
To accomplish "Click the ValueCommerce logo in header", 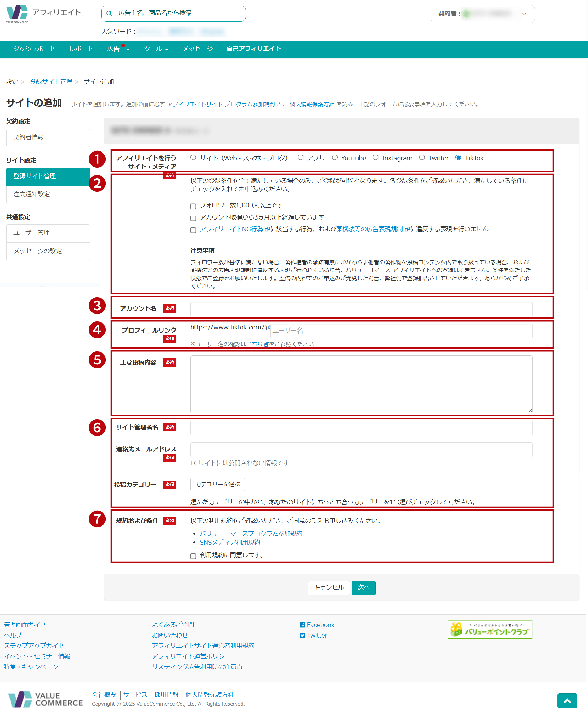I will (17, 14).
